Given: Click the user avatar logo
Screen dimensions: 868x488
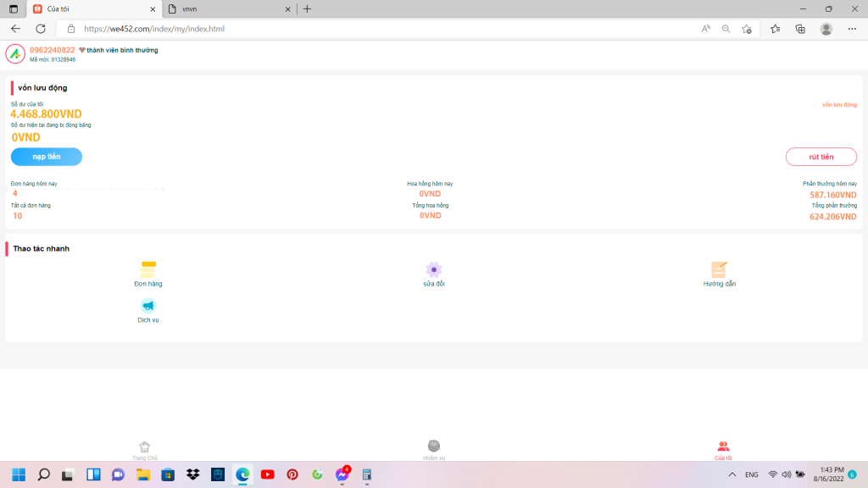Looking at the screenshot, I should tap(15, 54).
